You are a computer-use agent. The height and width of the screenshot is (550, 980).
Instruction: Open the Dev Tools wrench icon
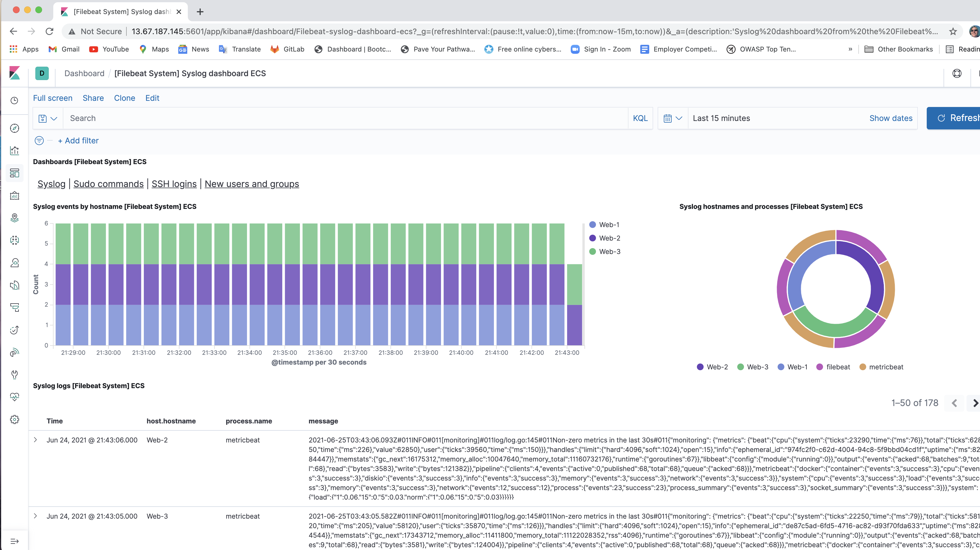pos(14,375)
